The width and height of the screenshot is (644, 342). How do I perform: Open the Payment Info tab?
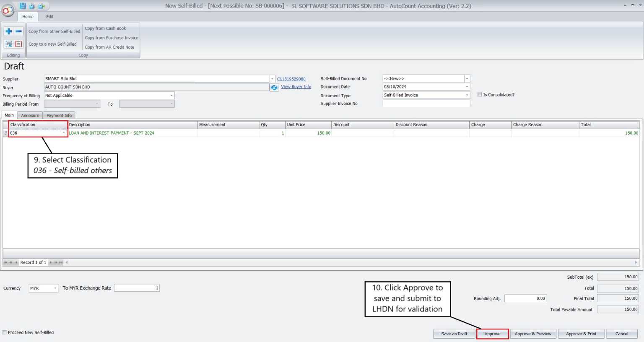click(59, 115)
